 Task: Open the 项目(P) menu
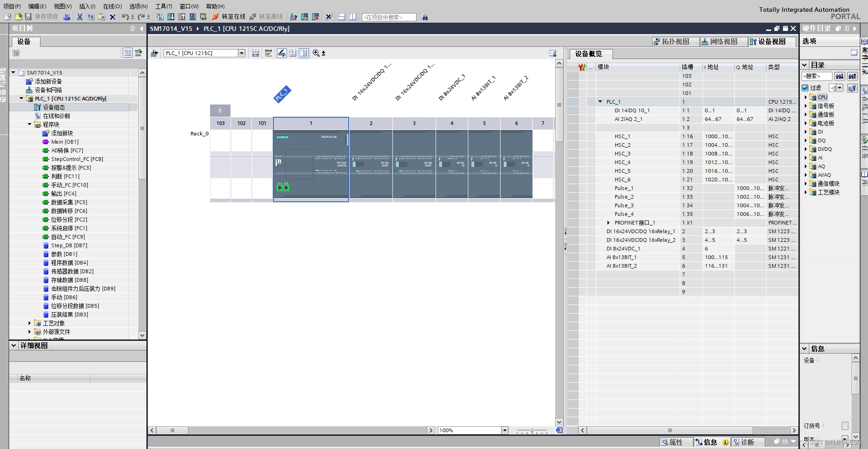click(x=12, y=6)
